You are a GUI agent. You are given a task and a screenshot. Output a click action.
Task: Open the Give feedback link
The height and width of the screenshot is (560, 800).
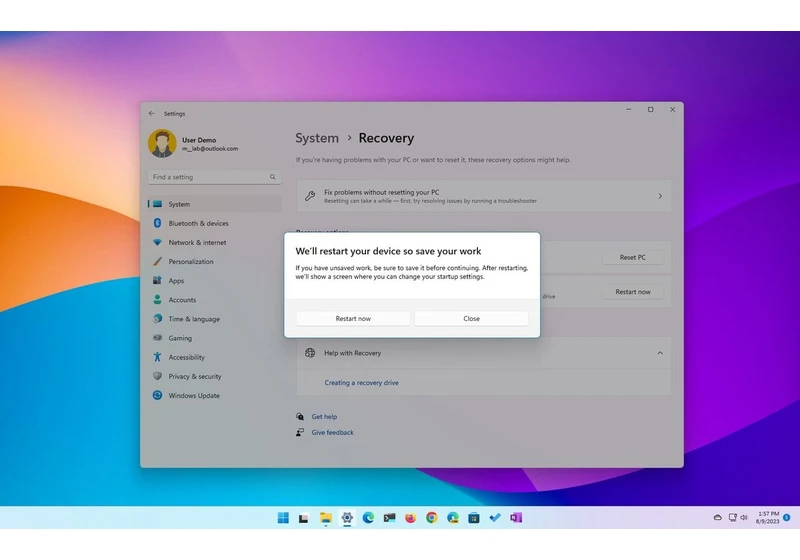[x=332, y=432]
